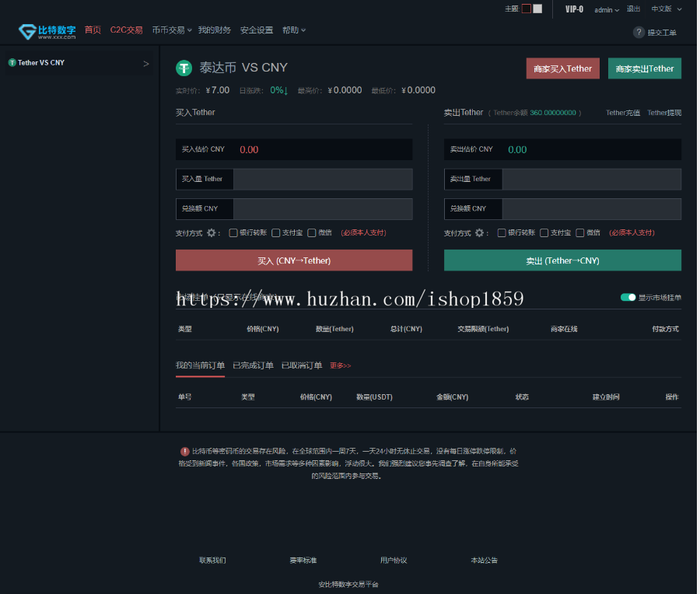Click the 卖出 (Tether→CNY) button
700x594 pixels.
click(562, 260)
